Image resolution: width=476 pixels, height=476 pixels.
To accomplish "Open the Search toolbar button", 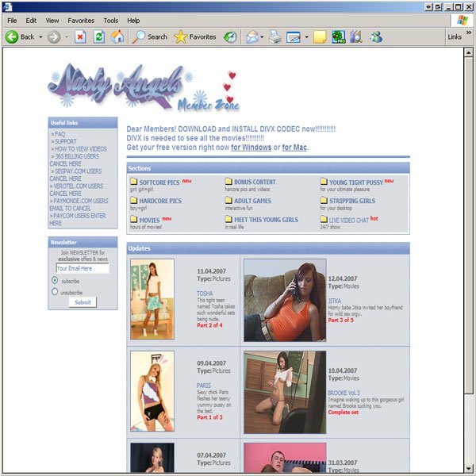I will click(x=150, y=36).
